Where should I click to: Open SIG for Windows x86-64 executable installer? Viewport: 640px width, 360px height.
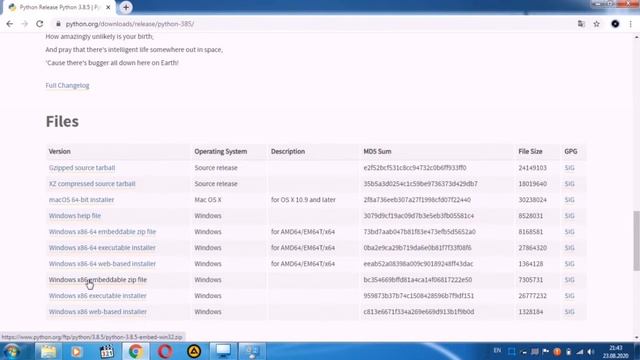pos(569,248)
